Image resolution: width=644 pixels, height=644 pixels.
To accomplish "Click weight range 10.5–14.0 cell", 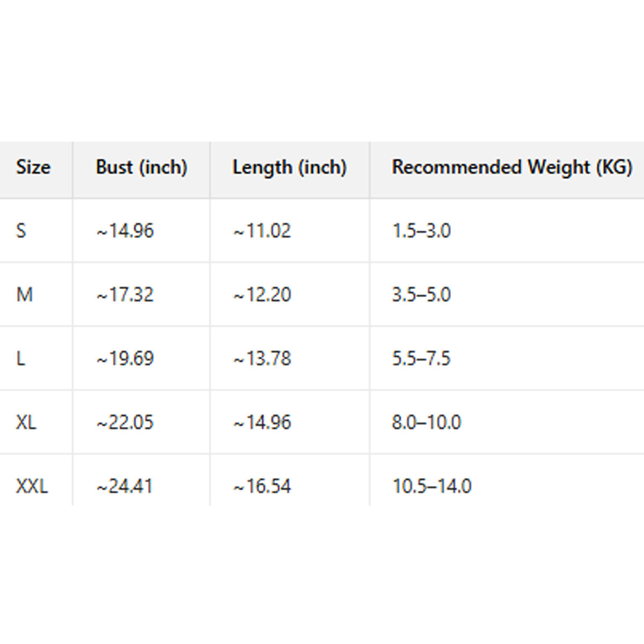I will point(431,486).
